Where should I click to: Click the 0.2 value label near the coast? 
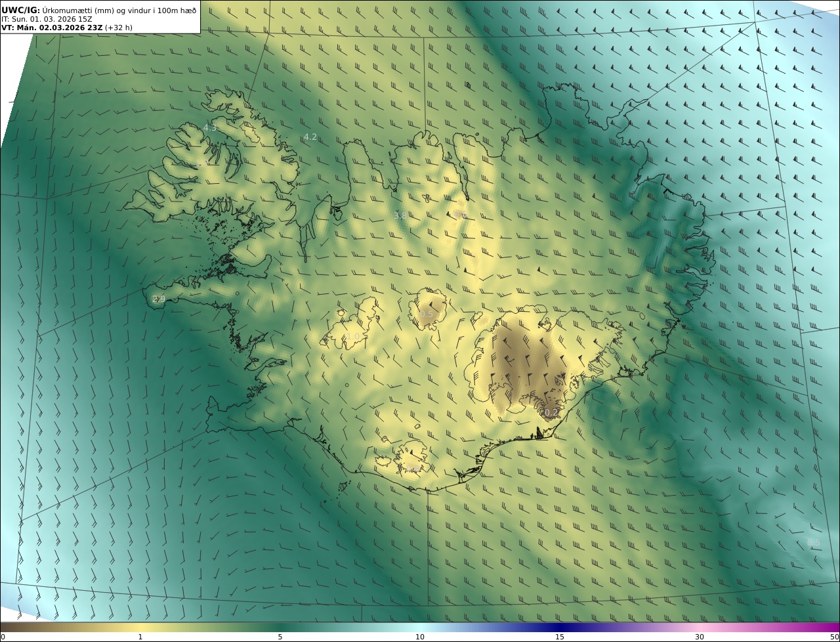(x=551, y=412)
